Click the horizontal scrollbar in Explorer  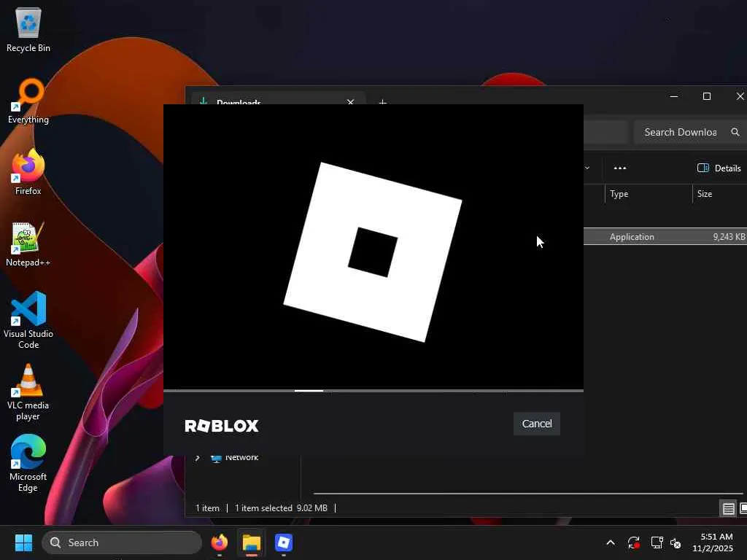pyautogui.click(x=528, y=494)
